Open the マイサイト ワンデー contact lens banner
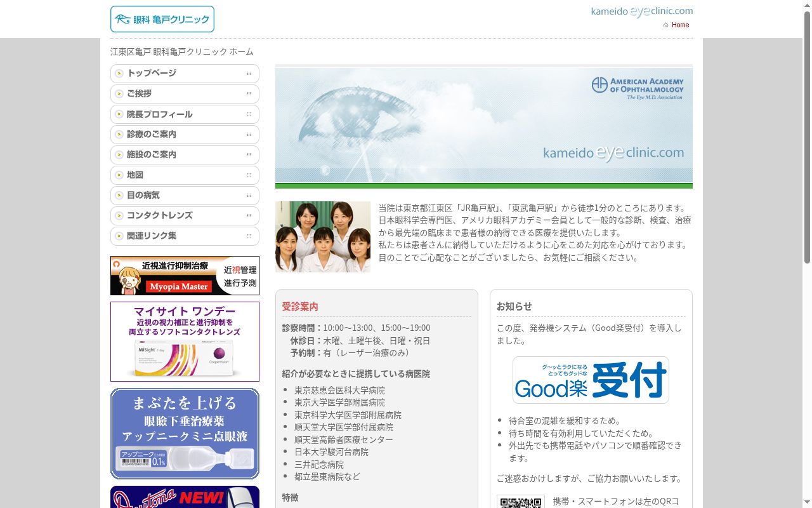 tap(185, 342)
